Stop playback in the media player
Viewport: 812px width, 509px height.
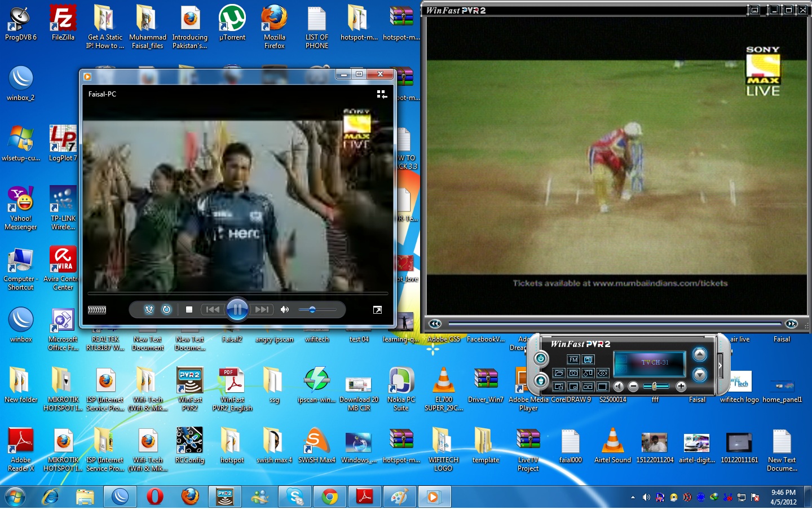click(x=189, y=310)
